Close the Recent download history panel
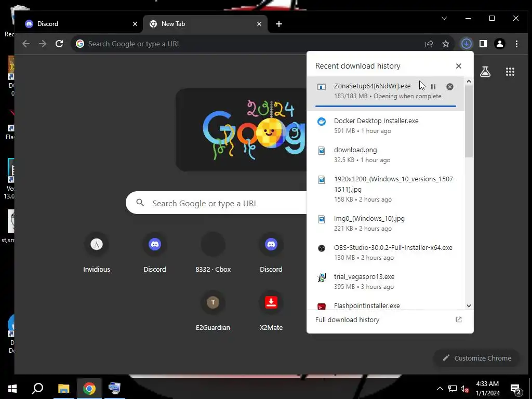532x399 pixels. (x=459, y=66)
